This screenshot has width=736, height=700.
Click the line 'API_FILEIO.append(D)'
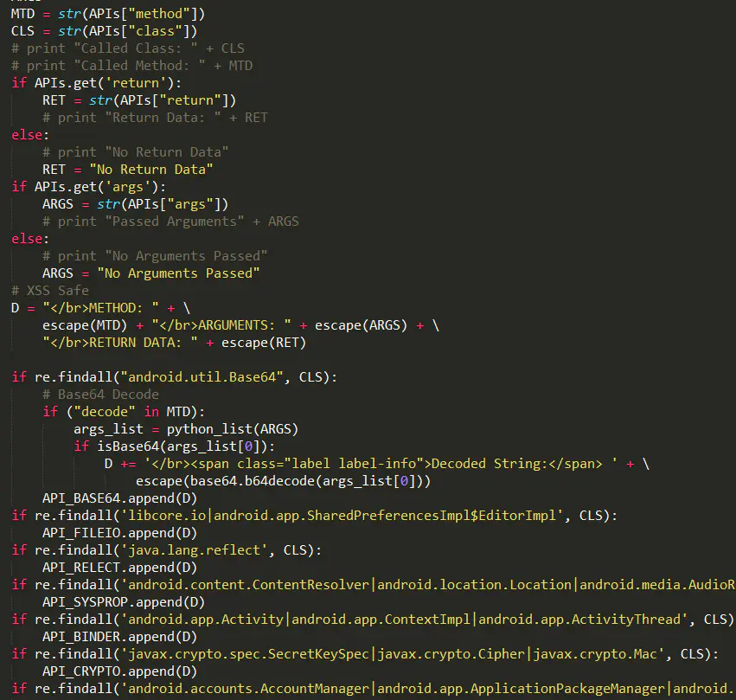(x=119, y=533)
